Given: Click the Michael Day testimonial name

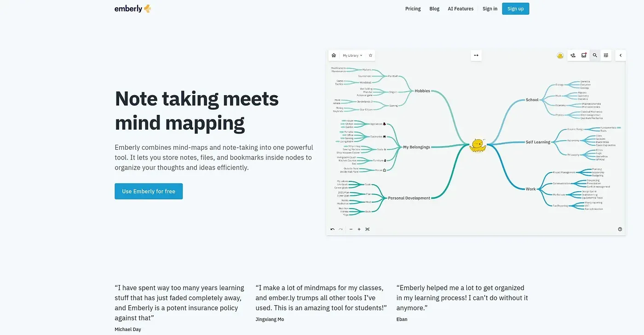Looking at the screenshot, I should [128, 329].
